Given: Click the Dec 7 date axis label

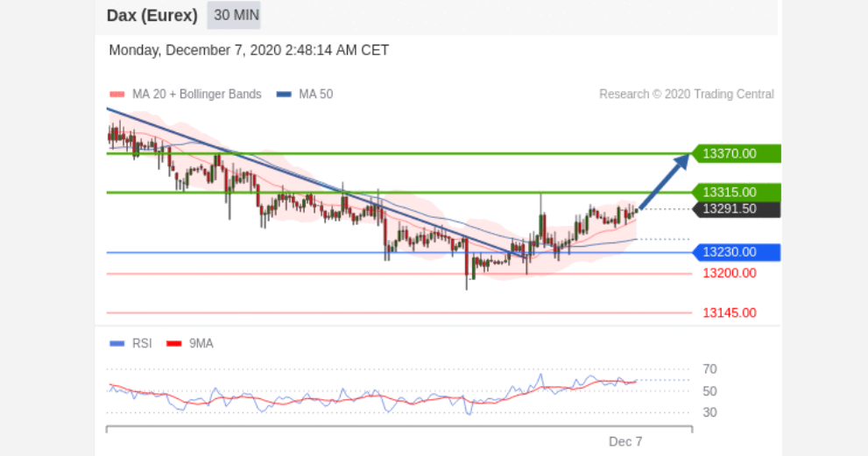Looking at the screenshot, I should click(625, 442).
